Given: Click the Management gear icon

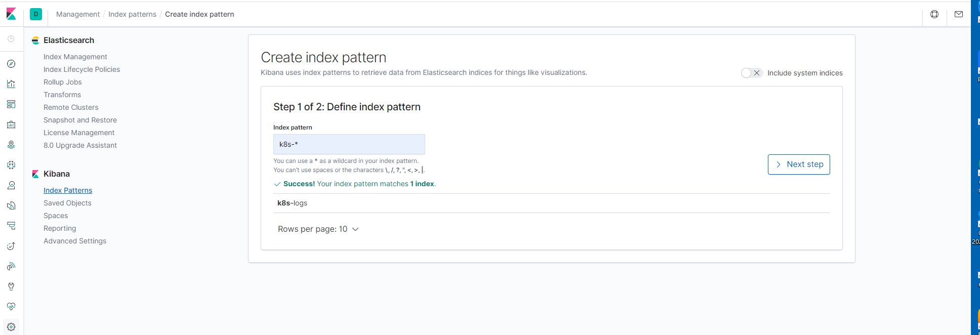Looking at the screenshot, I should [x=11, y=327].
